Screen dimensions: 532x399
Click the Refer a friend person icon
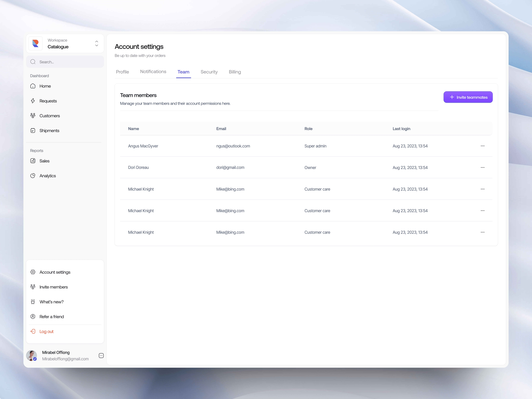[x=33, y=316]
